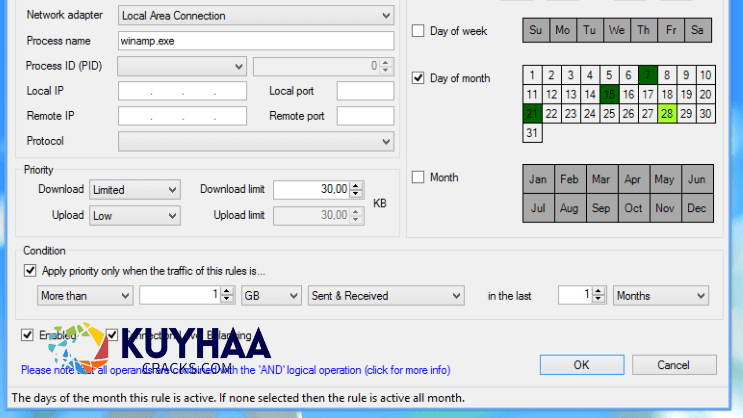Open the Sent & Received traffic dropdown
743x418 pixels.
click(x=386, y=296)
